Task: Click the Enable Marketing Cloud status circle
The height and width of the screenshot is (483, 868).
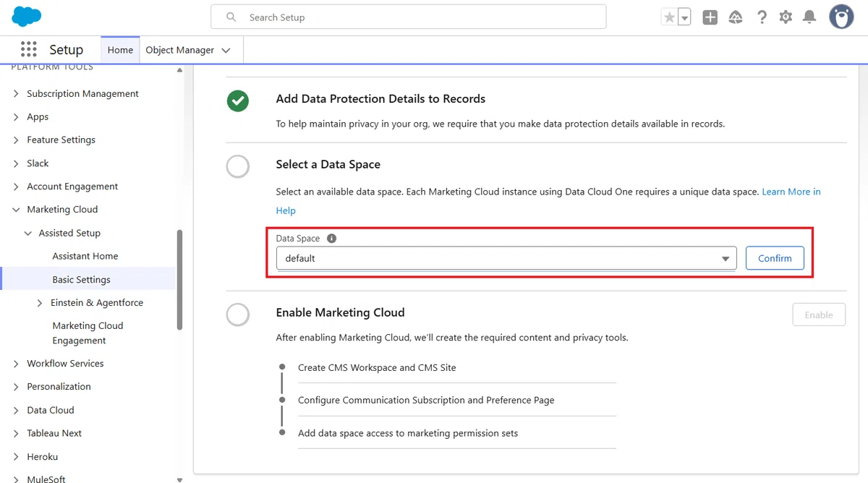Action: click(x=238, y=315)
